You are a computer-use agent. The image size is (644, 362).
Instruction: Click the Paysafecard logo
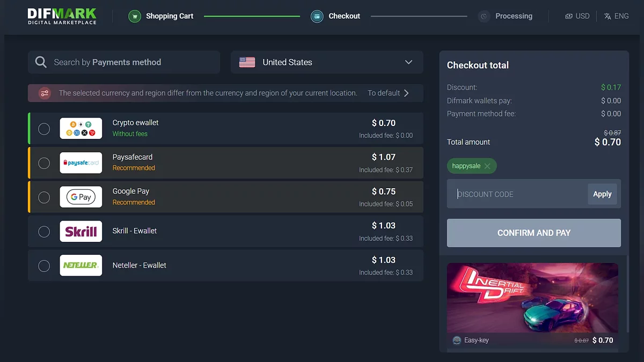click(80, 162)
